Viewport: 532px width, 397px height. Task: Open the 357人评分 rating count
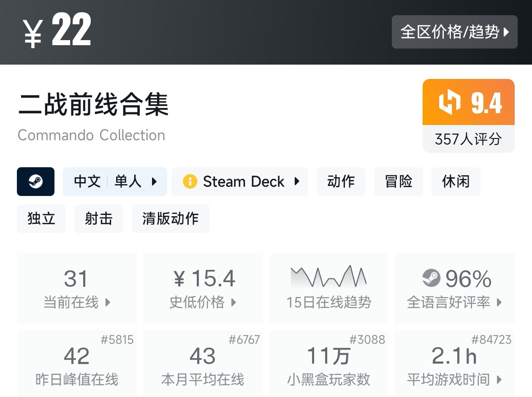[468, 139]
